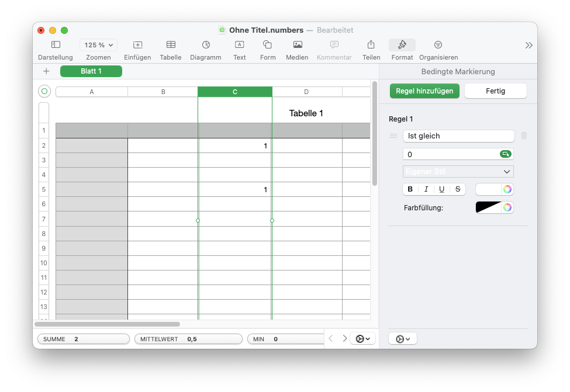Select row 13 header
570x392 pixels.
click(44, 307)
